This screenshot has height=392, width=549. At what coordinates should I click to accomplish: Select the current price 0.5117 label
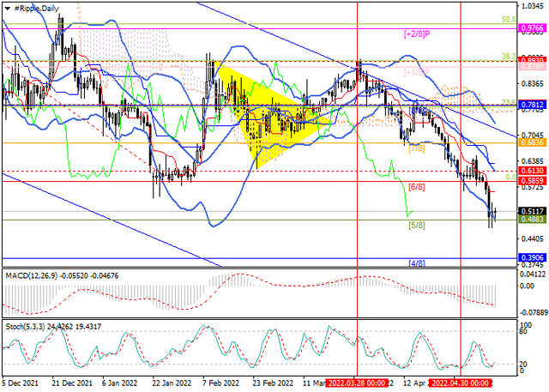(532, 211)
